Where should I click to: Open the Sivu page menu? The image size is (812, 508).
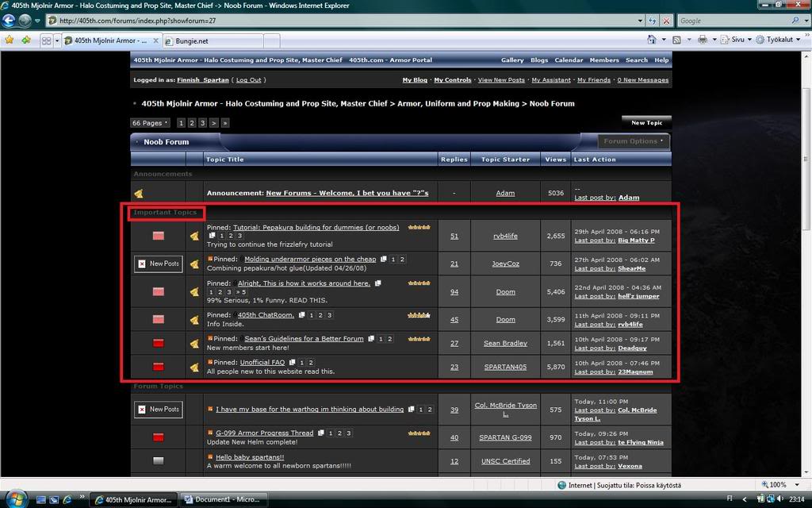click(x=736, y=40)
